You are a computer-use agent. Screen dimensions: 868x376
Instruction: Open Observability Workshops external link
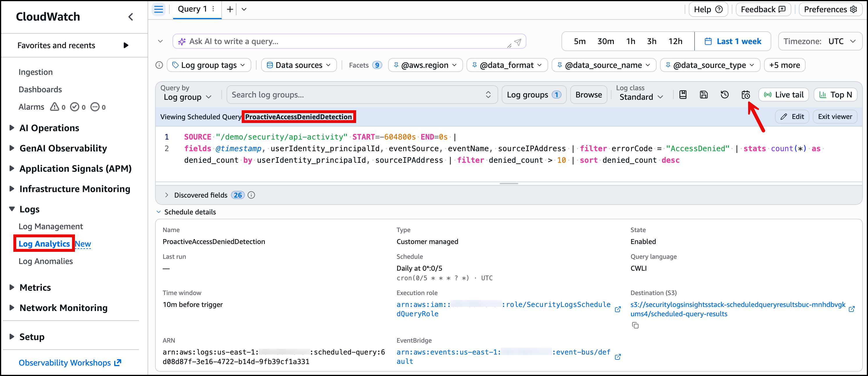pos(70,363)
